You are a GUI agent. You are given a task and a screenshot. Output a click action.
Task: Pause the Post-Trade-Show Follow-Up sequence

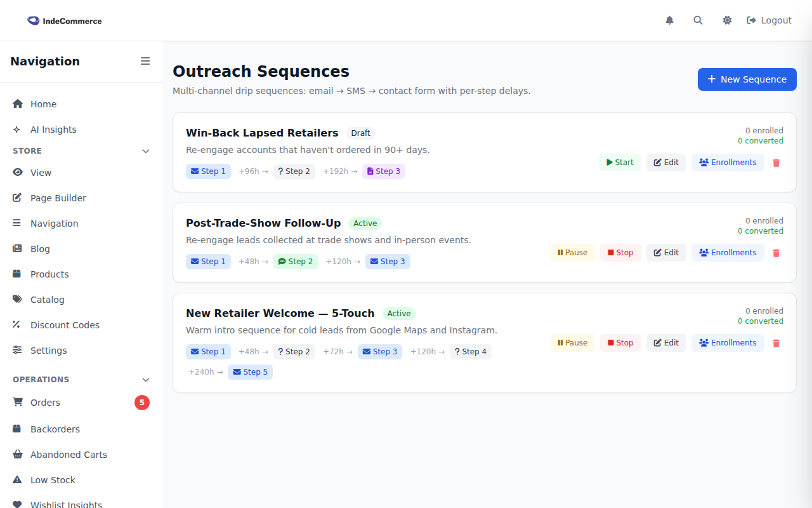click(x=573, y=253)
